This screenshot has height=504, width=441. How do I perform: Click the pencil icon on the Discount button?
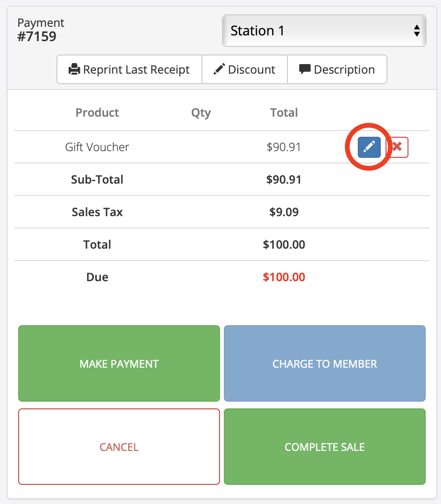[219, 69]
